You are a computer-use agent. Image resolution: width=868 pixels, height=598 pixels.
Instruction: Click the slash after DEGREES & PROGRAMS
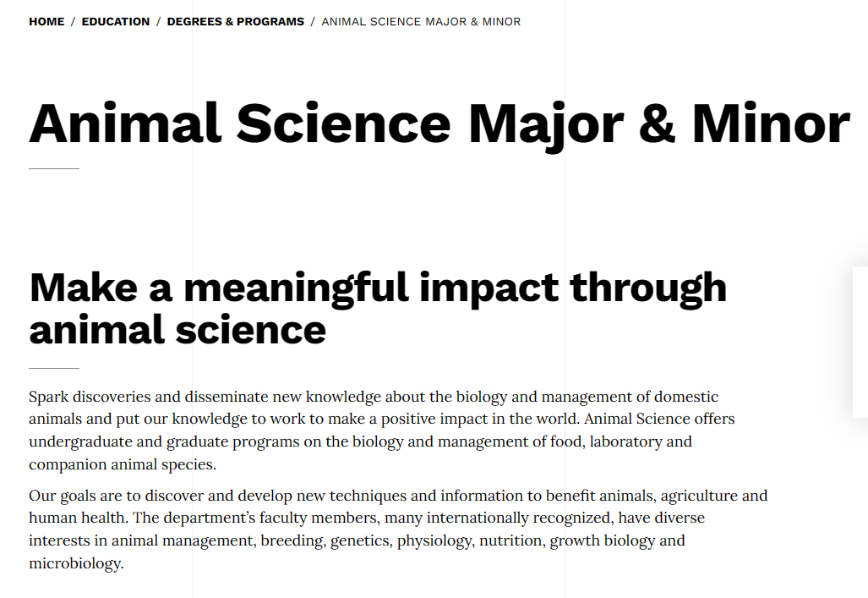tap(313, 22)
